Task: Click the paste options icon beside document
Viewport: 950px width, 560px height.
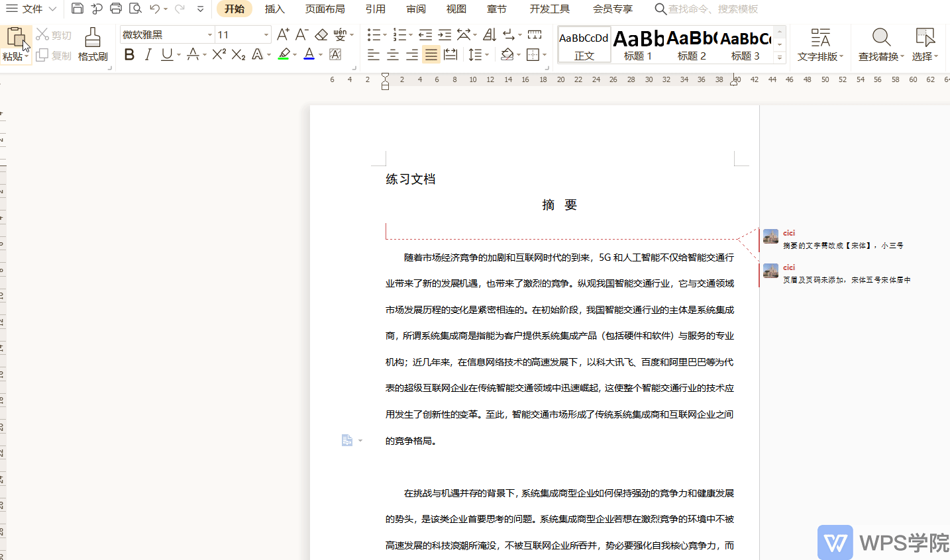Action: coord(347,440)
